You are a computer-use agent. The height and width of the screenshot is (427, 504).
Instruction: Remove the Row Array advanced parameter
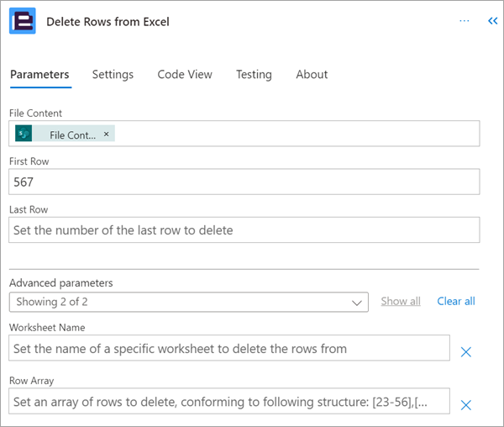pos(465,405)
